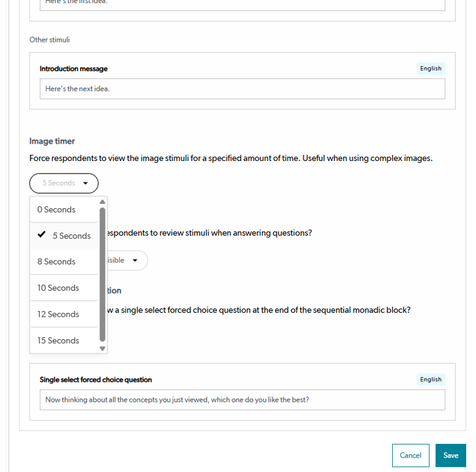
Task: Click the dropdown list scroll down arrow
Action: tap(102, 348)
